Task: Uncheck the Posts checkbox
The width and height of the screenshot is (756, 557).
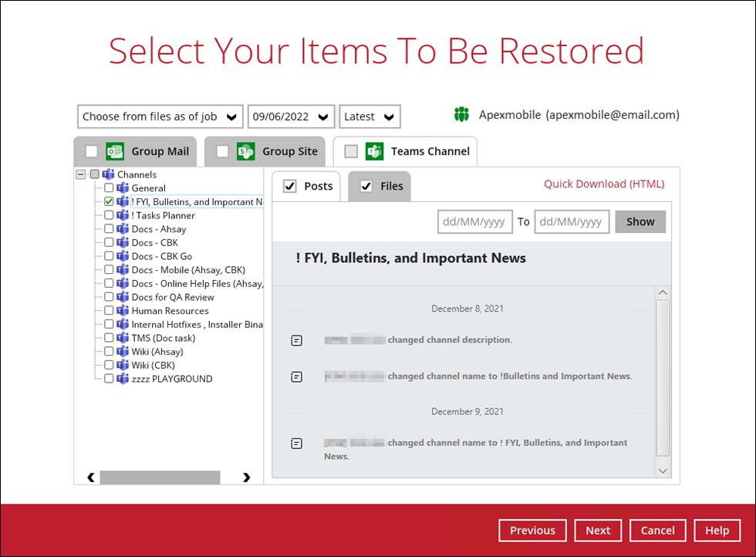Action: (290, 186)
